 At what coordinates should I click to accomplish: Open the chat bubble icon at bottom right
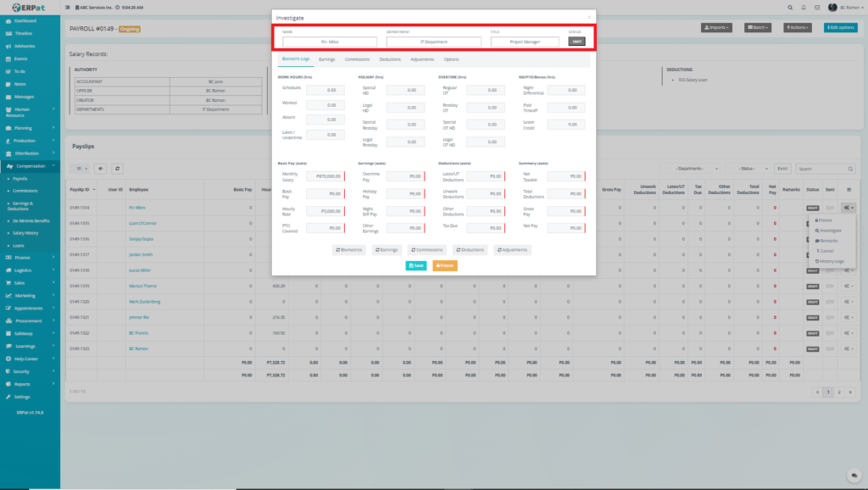pyautogui.click(x=853, y=476)
